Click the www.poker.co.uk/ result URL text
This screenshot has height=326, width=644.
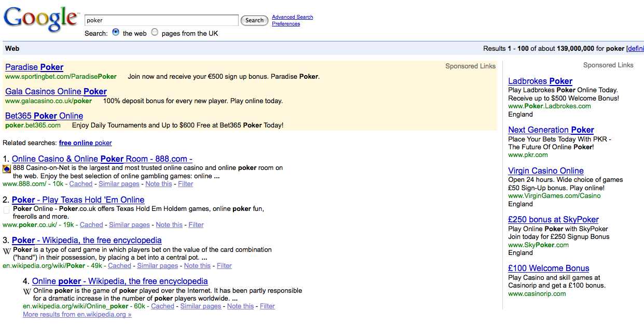tap(30, 225)
